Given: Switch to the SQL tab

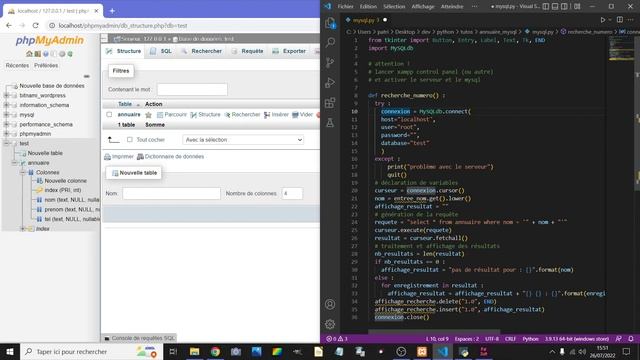Looking at the screenshot, I should [x=161, y=51].
